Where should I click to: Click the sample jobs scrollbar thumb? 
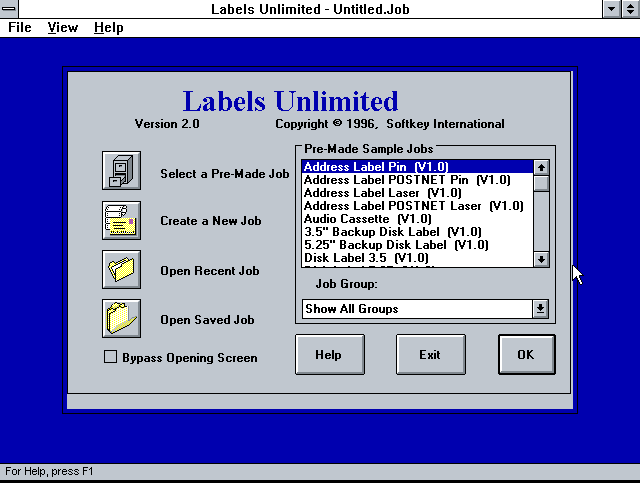pyautogui.click(x=541, y=183)
